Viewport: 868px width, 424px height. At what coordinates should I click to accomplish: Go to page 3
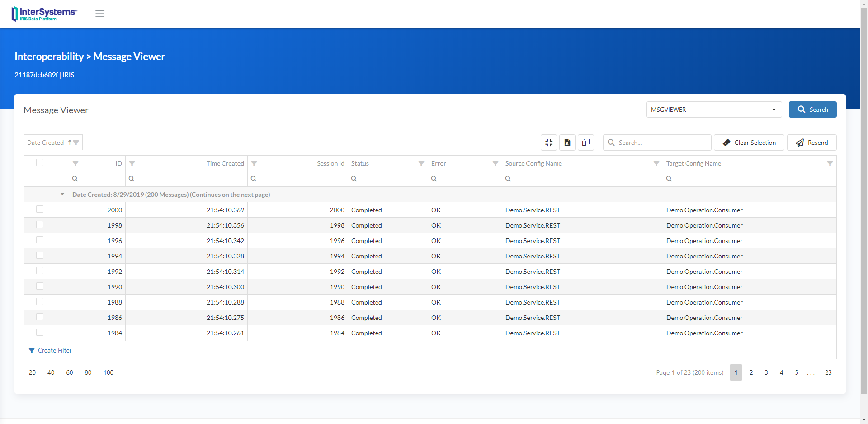(766, 372)
